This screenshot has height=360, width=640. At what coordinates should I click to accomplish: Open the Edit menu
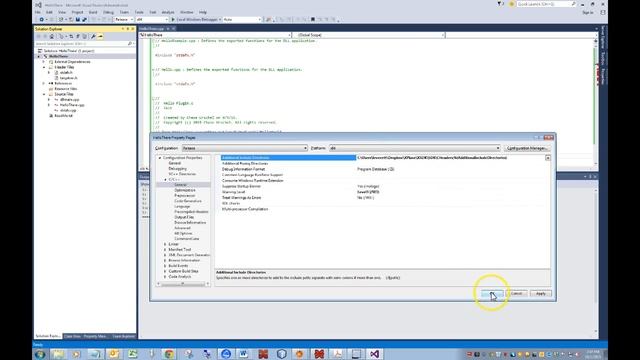point(49,12)
